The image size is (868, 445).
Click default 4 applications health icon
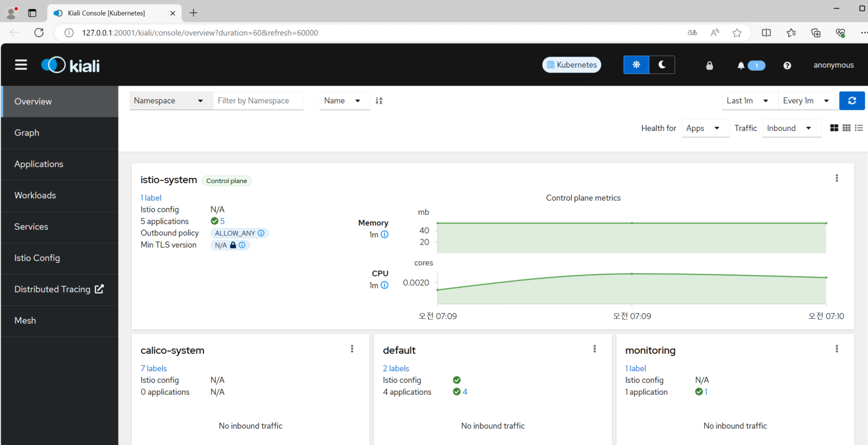[x=457, y=392]
